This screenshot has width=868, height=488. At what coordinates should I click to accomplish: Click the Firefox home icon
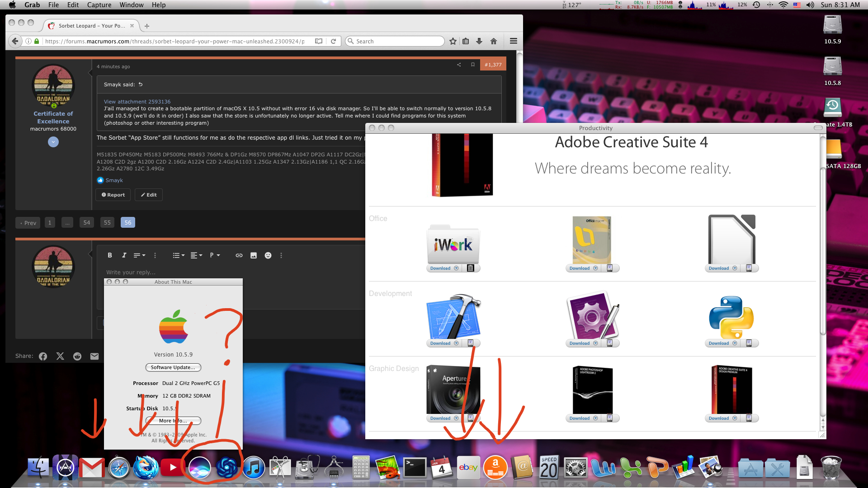click(x=494, y=41)
